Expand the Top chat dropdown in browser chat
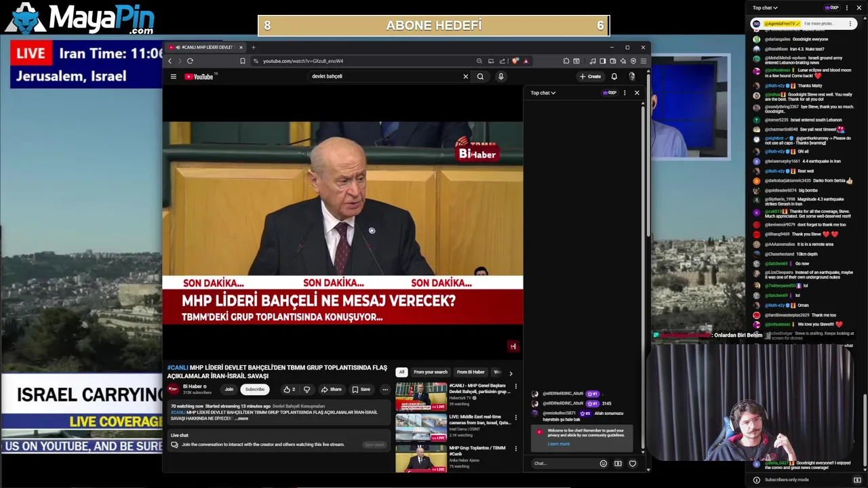The height and width of the screenshot is (488, 868). [x=543, y=93]
